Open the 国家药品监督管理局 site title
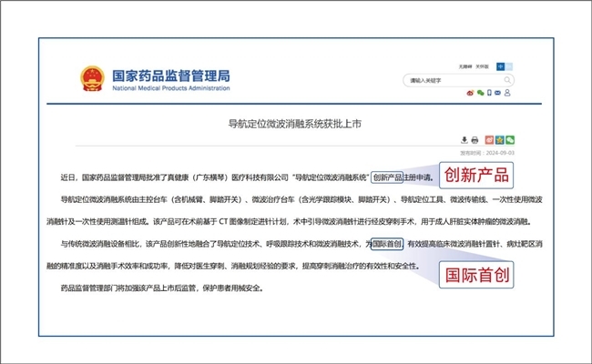The width and height of the screenshot is (592, 364). (x=171, y=76)
